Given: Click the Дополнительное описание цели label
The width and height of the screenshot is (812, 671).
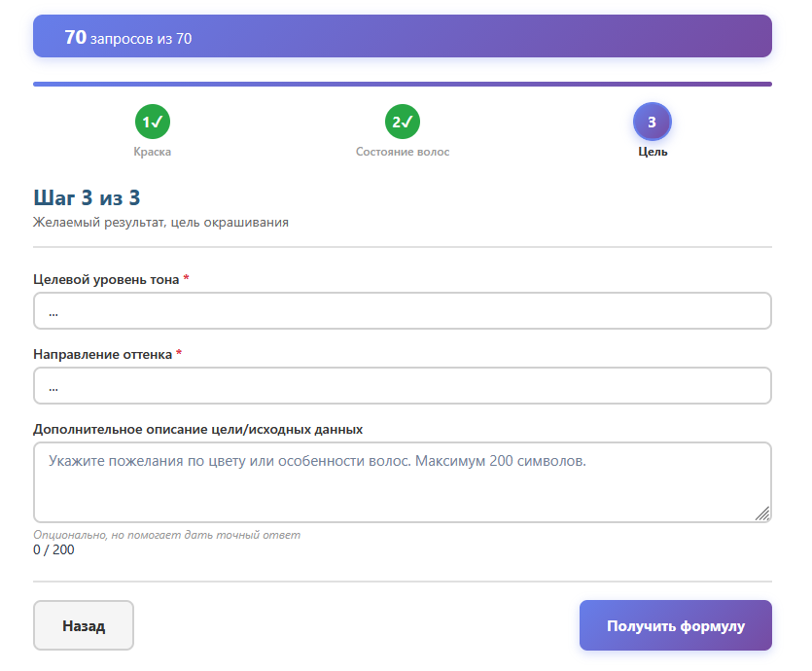Looking at the screenshot, I should pyautogui.click(x=197, y=429).
